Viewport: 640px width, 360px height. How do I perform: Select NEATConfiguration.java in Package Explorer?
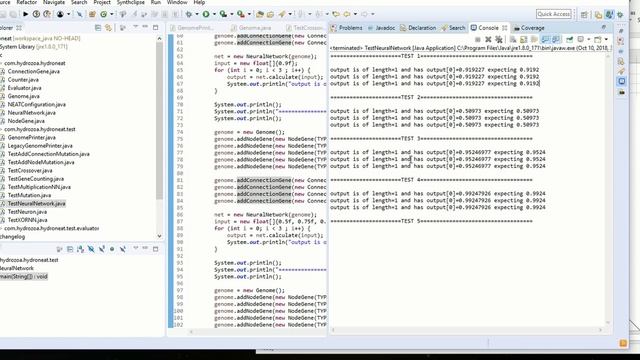pyautogui.click(x=37, y=104)
